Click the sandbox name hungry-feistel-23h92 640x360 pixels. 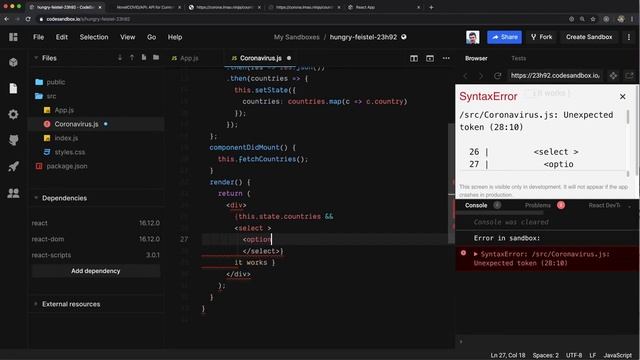coord(363,37)
